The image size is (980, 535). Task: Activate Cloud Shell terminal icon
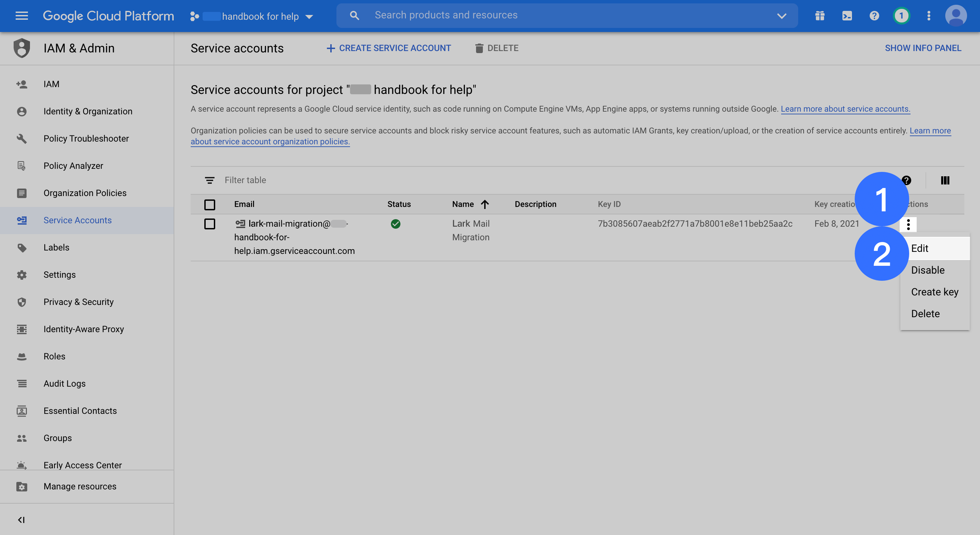click(847, 16)
